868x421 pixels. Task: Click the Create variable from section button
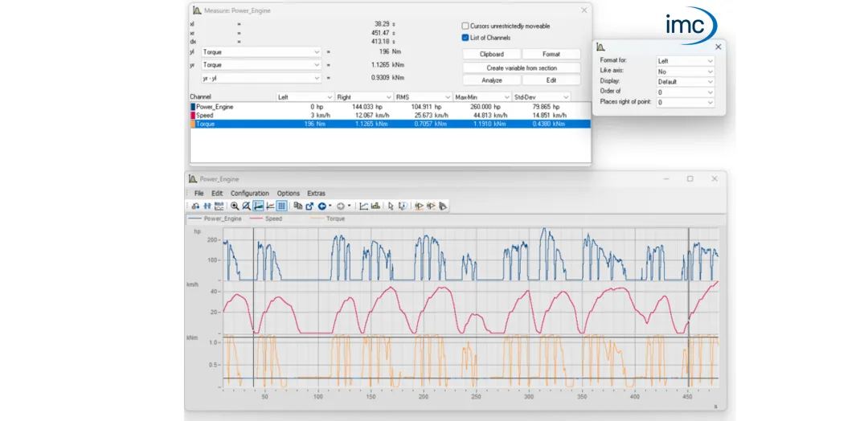(521, 68)
